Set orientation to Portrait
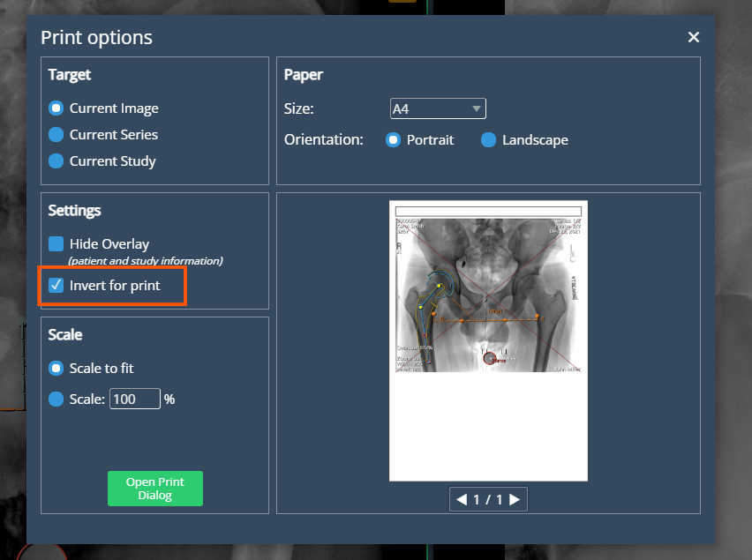752x560 pixels. pos(394,140)
